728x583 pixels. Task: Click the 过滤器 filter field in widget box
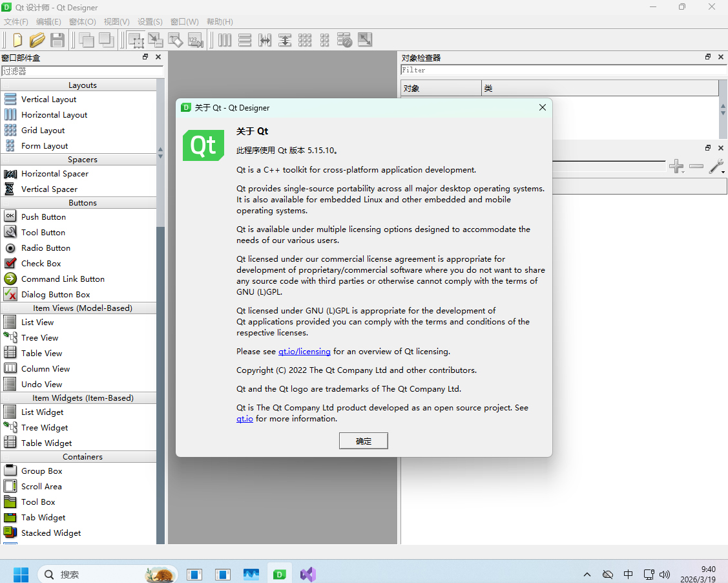[x=82, y=71]
